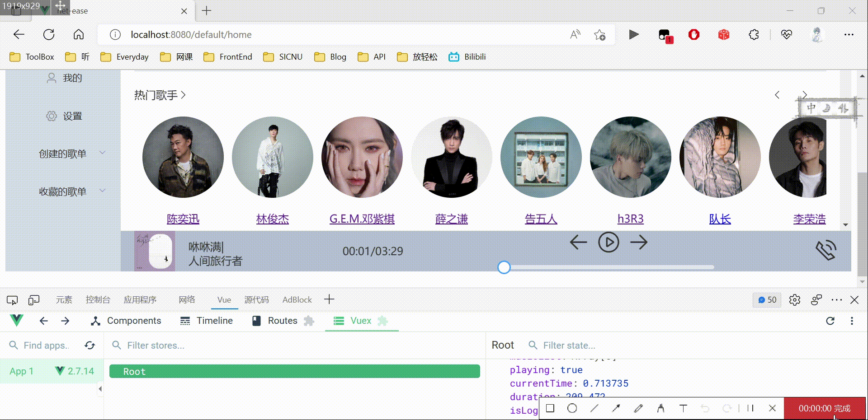The width and height of the screenshot is (868, 420).
Task: Click the current song album cover
Action: [155, 251]
